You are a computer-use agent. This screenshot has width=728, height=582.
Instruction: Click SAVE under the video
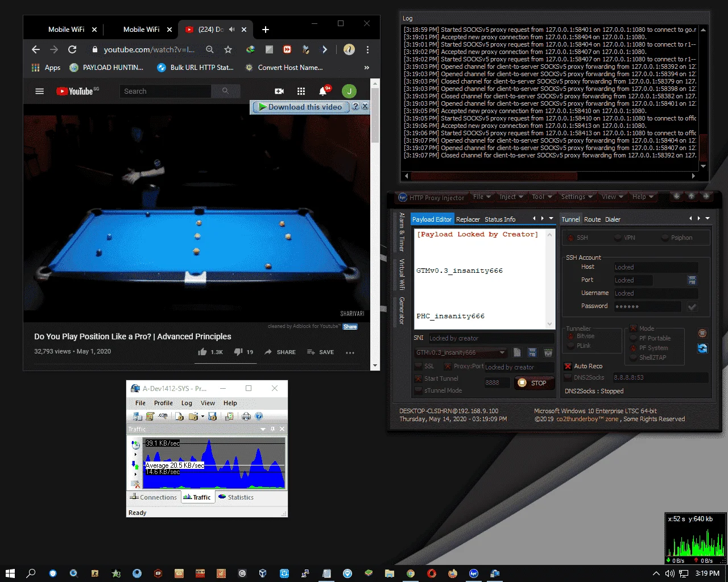[x=320, y=352]
